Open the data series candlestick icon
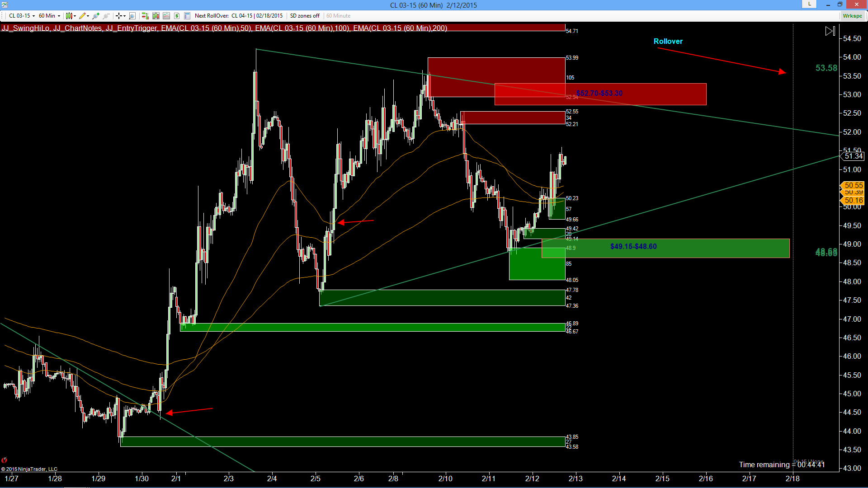The height and width of the screenshot is (488, 868). [156, 16]
